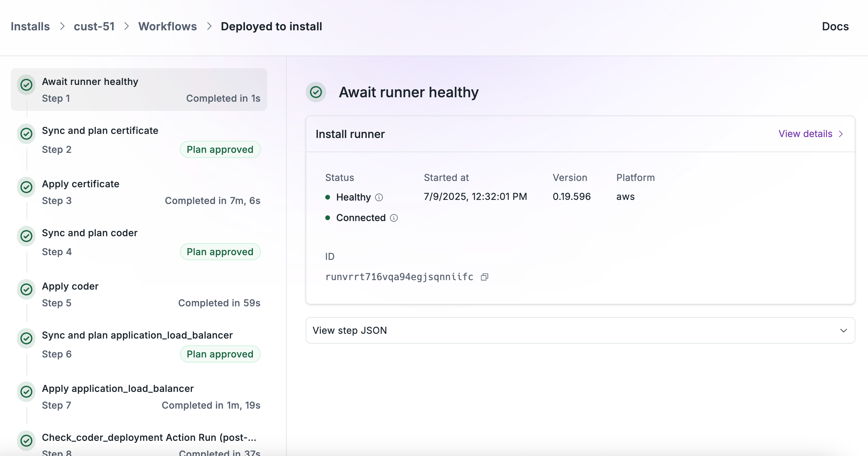Click the Healthy status label
Viewport: 868px width, 456px height.
click(353, 197)
